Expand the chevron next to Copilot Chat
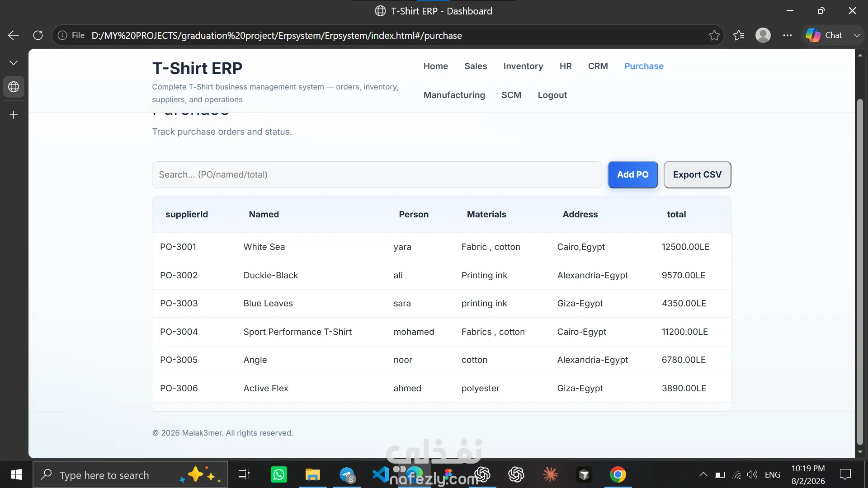Screen dimensions: 868x488 pyautogui.click(x=857, y=35)
